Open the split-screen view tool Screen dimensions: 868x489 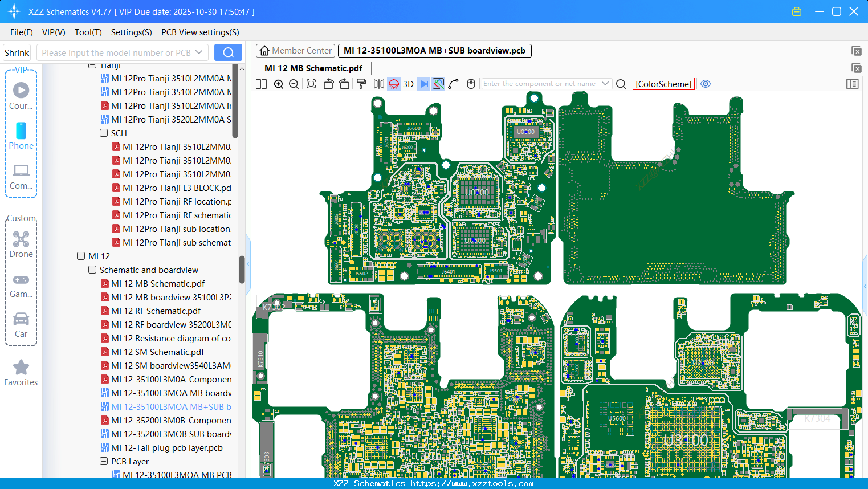tap(260, 84)
